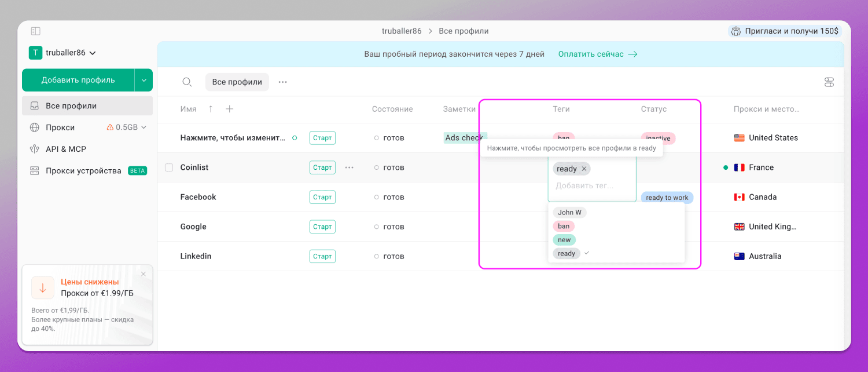Start the Google profile
Screen dimensions: 868x372
(x=322, y=227)
